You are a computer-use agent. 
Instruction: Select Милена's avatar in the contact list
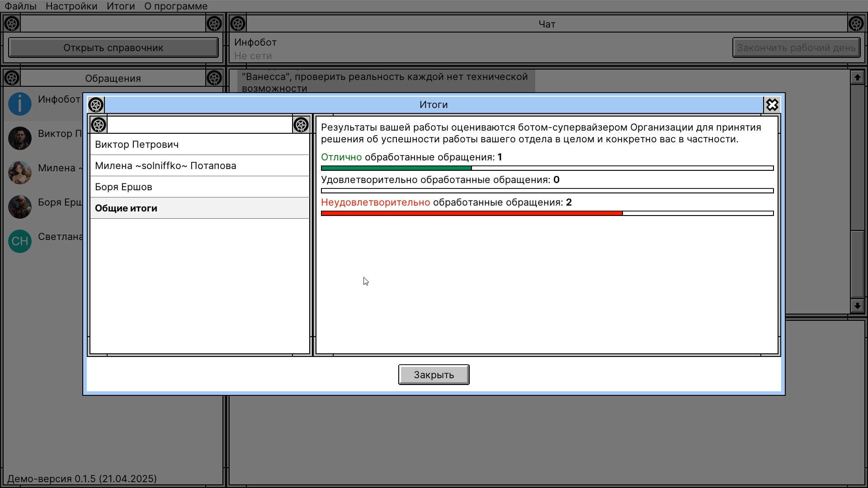[x=20, y=172]
